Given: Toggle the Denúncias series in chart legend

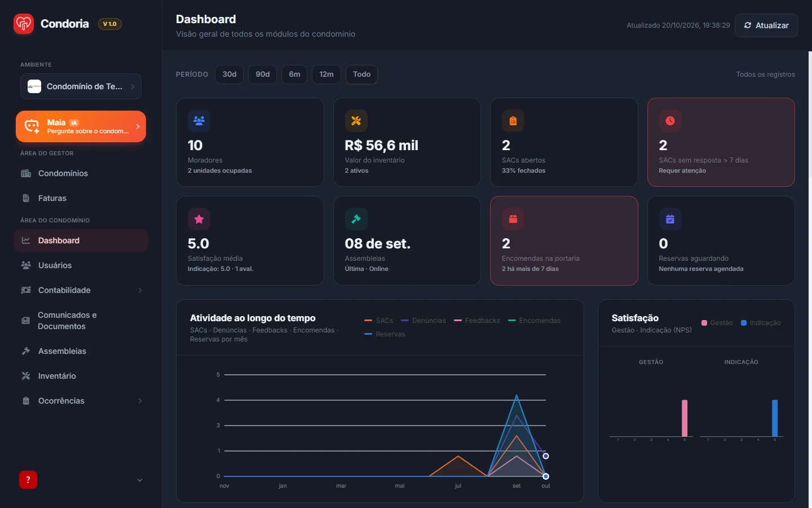Looking at the screenshot, I should click(x=423, y=321).
